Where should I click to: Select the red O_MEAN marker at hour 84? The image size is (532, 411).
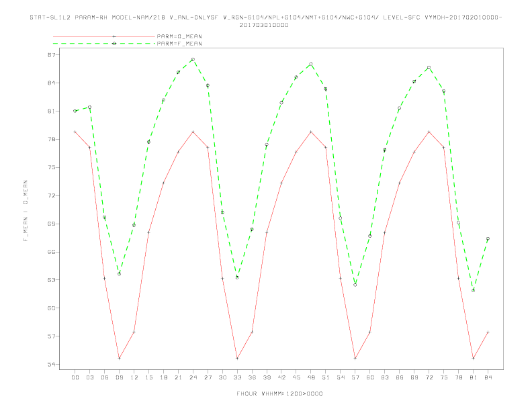point(488,332)
